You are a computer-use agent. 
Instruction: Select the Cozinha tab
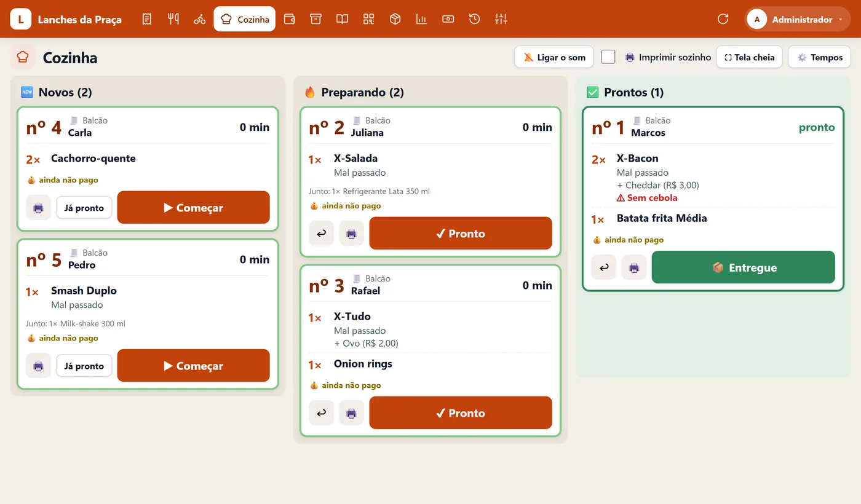click(245, 19)
